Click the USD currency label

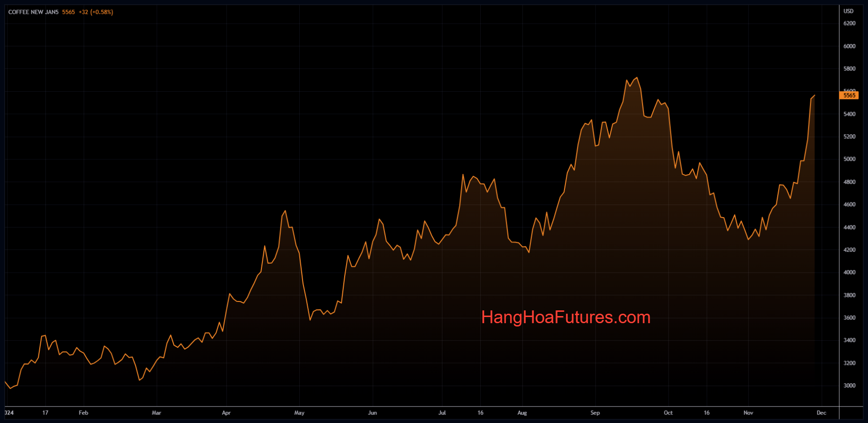[x=849, y=11]
